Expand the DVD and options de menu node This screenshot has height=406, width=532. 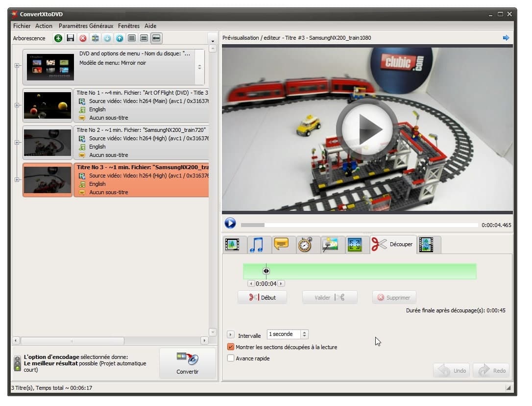click(17, 67)
